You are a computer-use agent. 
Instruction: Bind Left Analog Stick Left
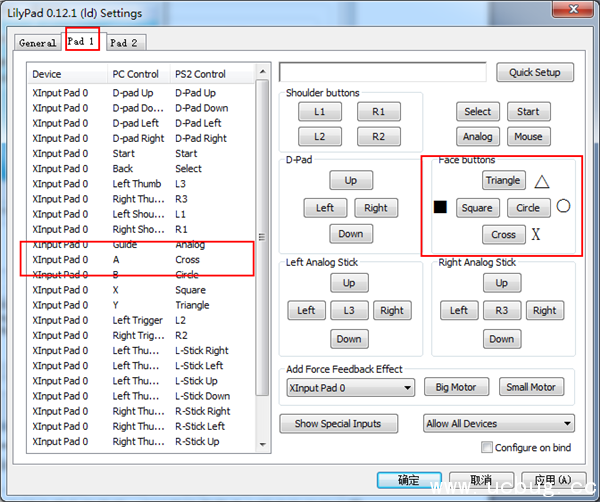tap(307, 310)
